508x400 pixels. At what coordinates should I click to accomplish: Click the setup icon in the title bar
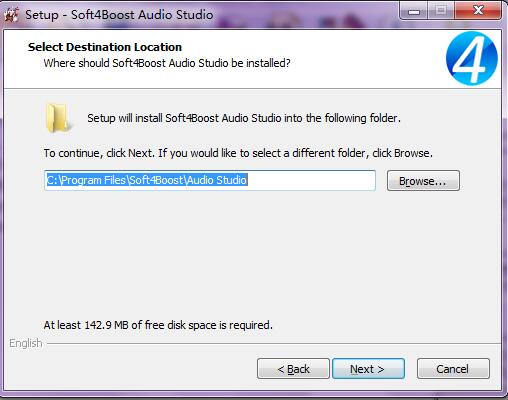click(12, 15)
